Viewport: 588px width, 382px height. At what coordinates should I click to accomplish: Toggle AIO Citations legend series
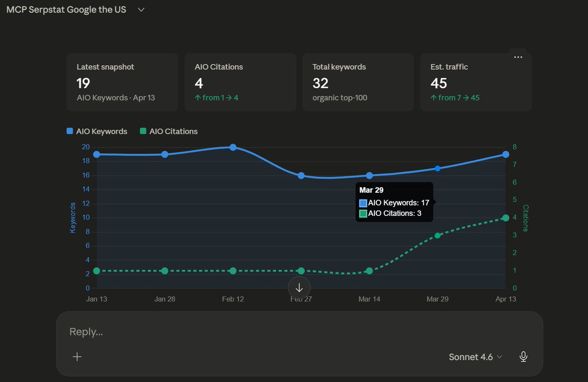[169, 131]
